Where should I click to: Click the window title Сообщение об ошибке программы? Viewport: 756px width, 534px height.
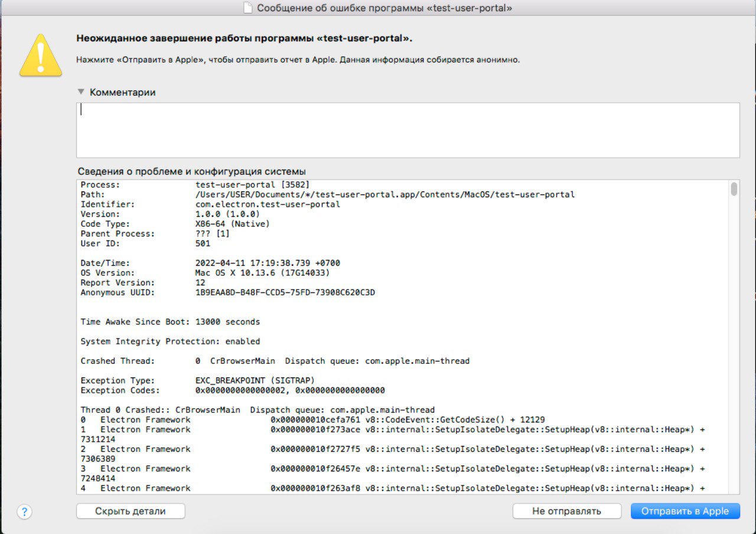(x=385, y=8)
